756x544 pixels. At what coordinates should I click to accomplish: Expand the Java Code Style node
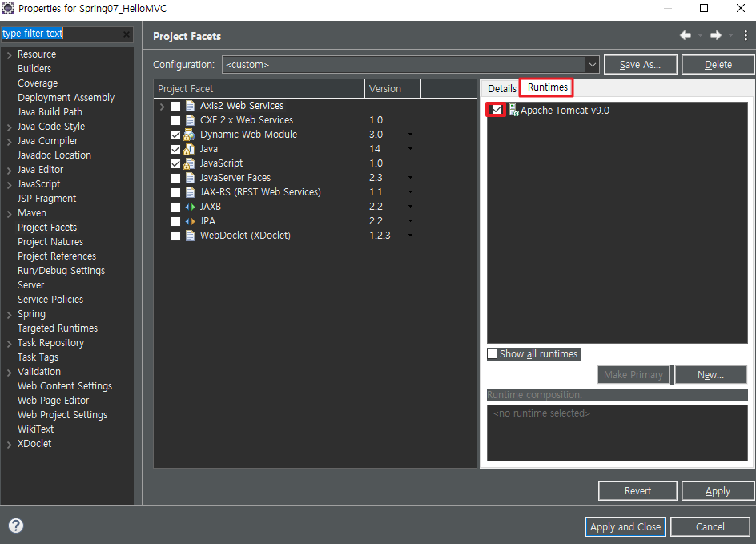[x=9, y=128]
